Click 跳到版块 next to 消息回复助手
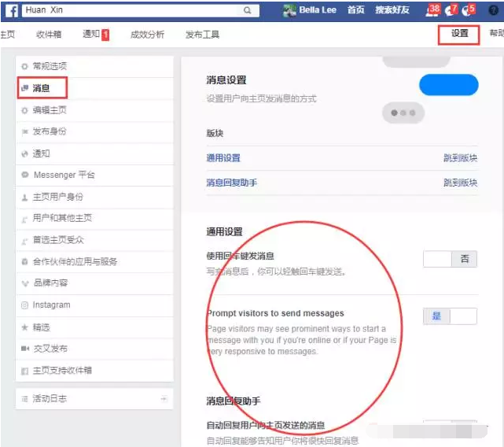Screen dimensions: 504x447 tap(460, 183)
